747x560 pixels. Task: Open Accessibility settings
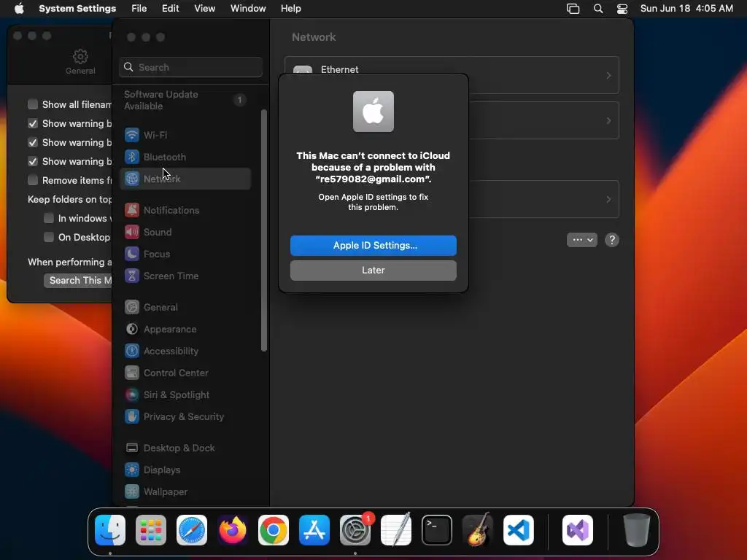click(x=185, y=351)
